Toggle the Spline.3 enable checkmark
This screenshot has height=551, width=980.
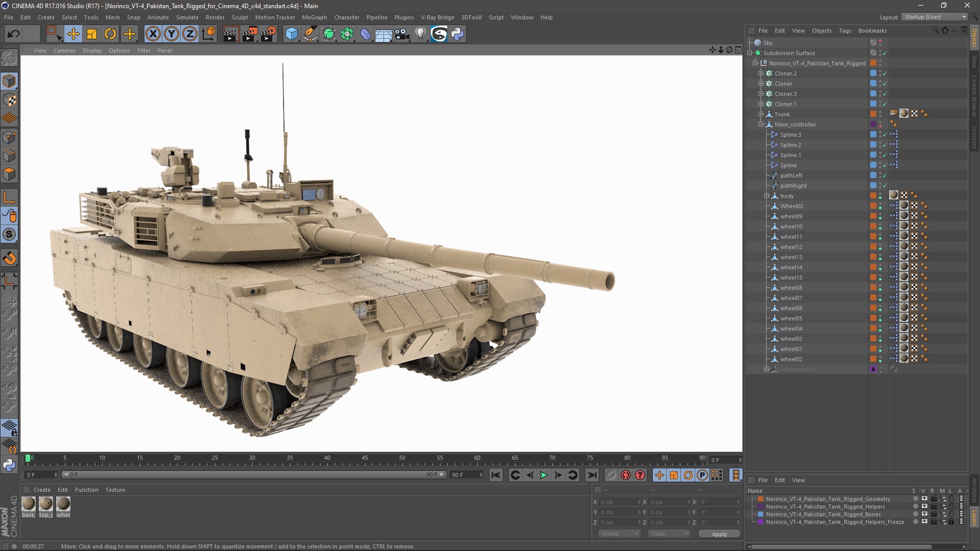click(885, 135)
